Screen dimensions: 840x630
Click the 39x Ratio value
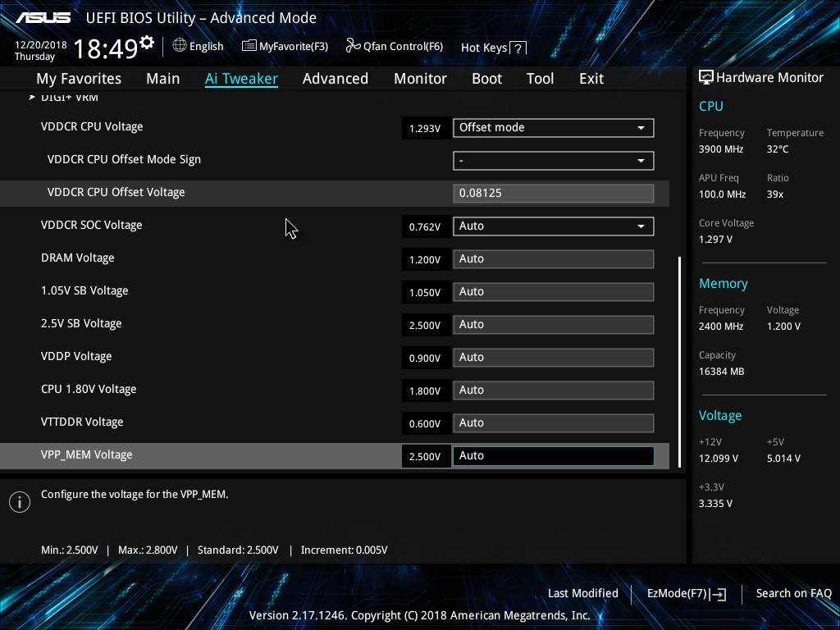[775, 194]
